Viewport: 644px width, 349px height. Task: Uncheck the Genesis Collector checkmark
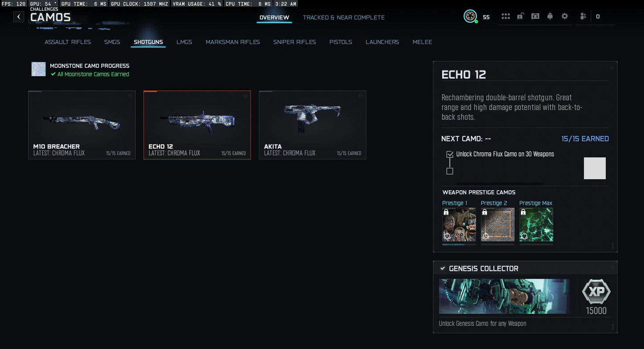[x=442, y=268]
